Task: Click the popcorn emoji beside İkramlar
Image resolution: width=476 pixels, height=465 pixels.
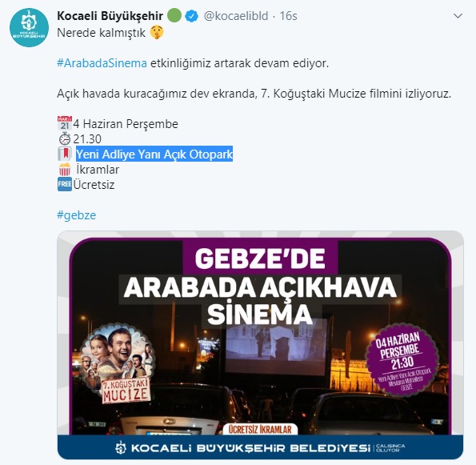Action: (x=65, y=169)
